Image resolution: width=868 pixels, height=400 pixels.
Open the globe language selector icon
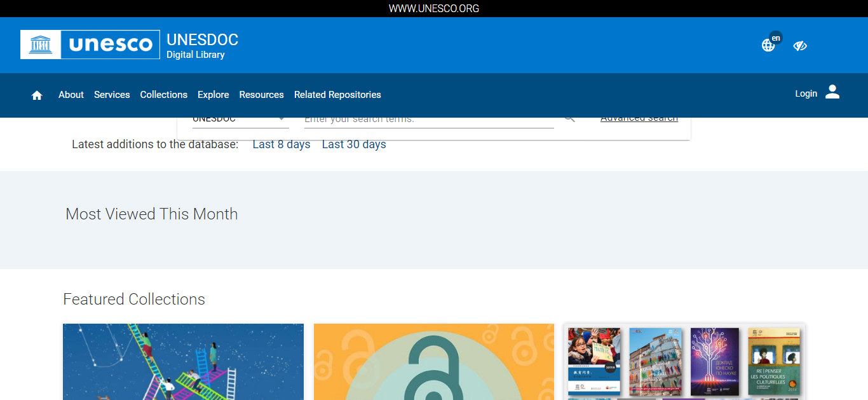click(768, 45)
